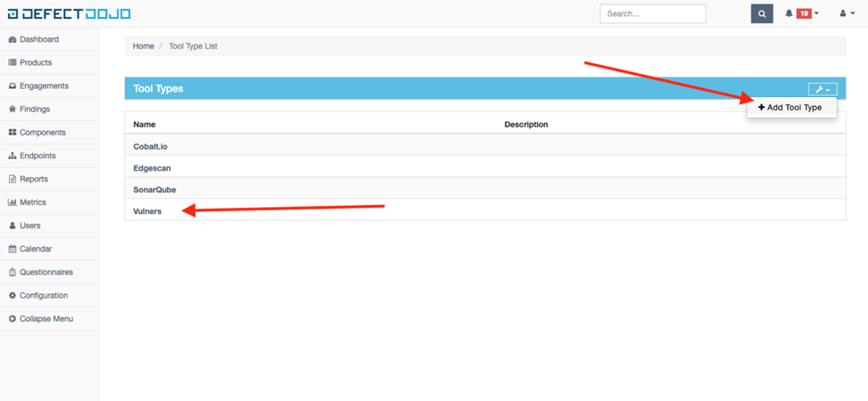The height and width of the screenshot is (401, 868).
Task: Click the Configuration gear icon
Action: pyautogui.click(x=12, y=295)
